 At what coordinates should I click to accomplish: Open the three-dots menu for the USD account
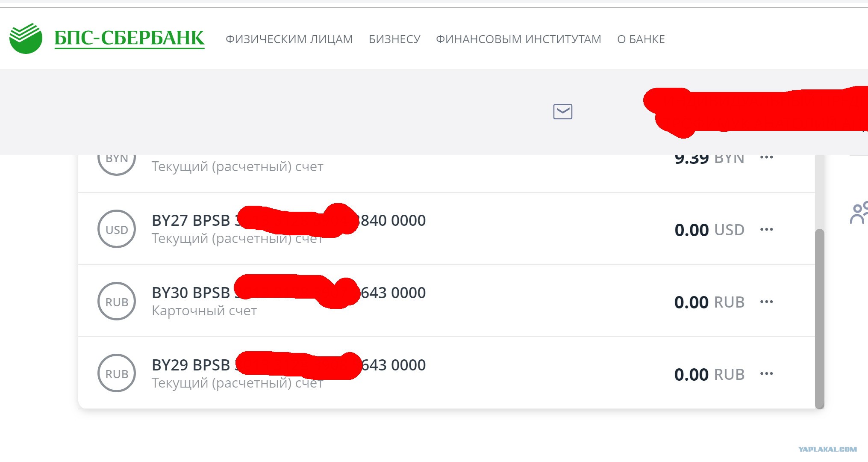point(766,230)
